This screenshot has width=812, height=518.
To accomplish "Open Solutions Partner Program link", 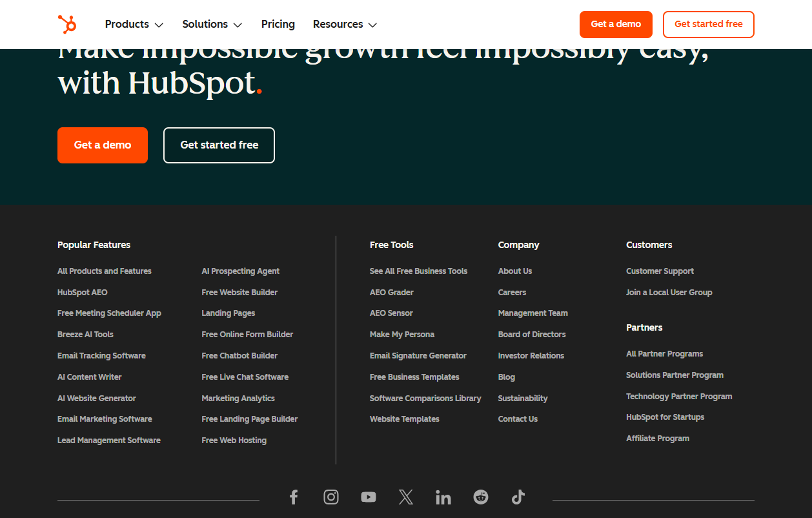I will (x=675, y=375).
